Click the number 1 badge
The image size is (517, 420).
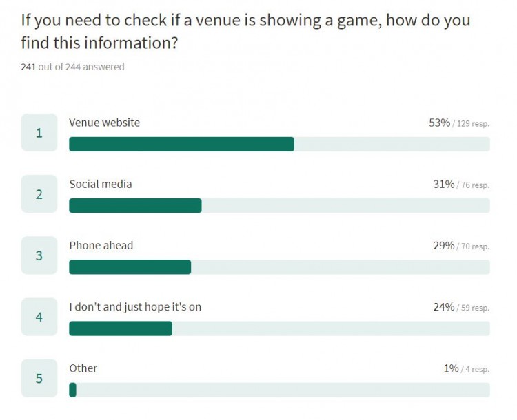[x=39, y=132]
